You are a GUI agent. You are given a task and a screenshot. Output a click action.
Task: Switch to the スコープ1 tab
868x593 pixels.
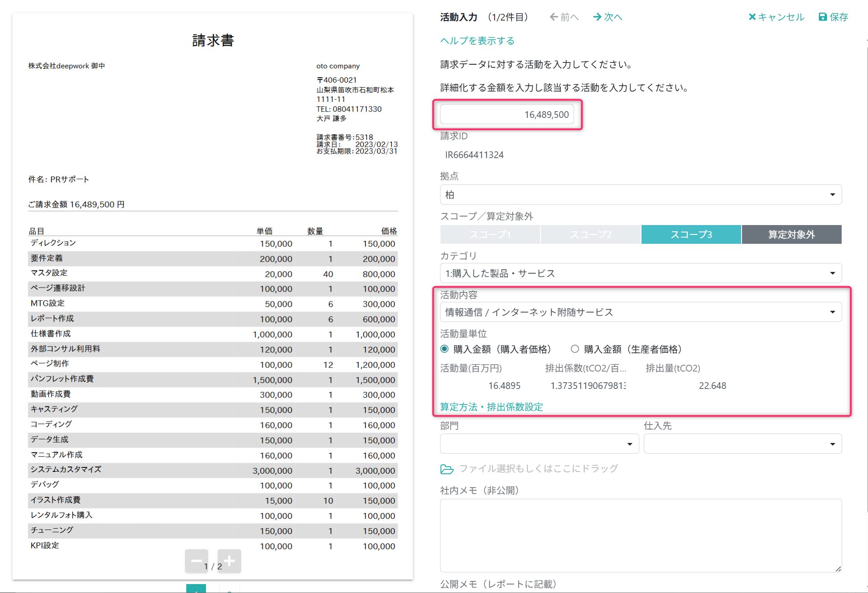490,234
